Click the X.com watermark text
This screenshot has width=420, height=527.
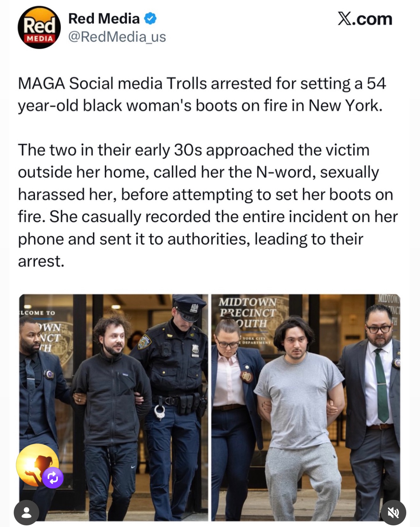[x=365, y=19]
